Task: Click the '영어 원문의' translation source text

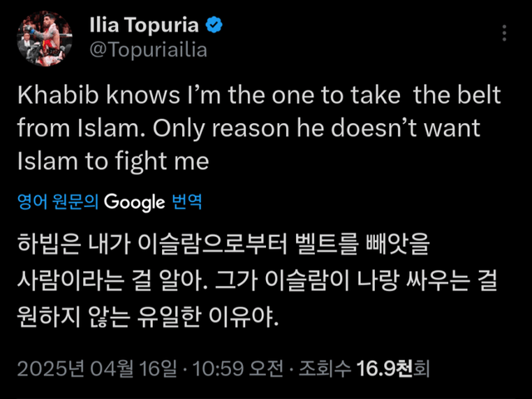Action: 58,201
